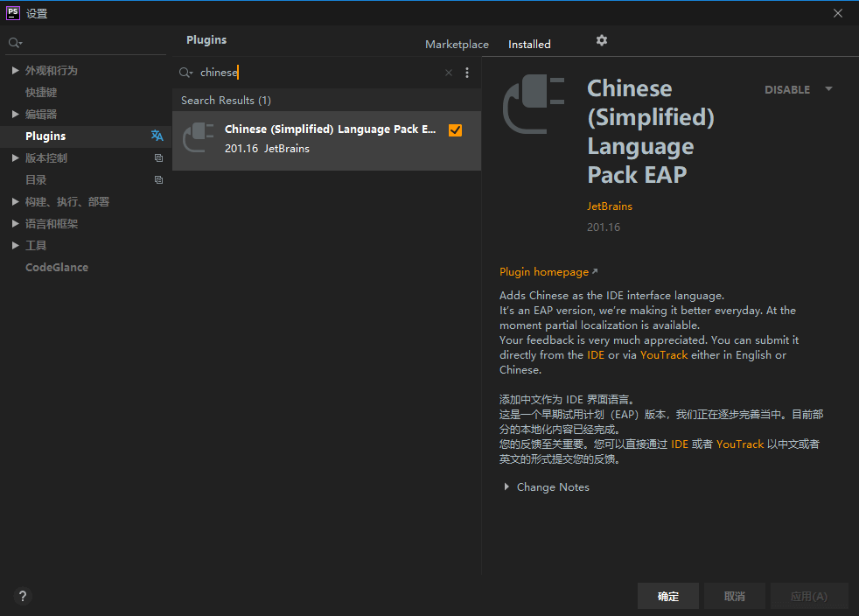This screenshot has width=859, height=616.
Task: Expand the 版本控制 settings group
Action: (x=16, y=157)
